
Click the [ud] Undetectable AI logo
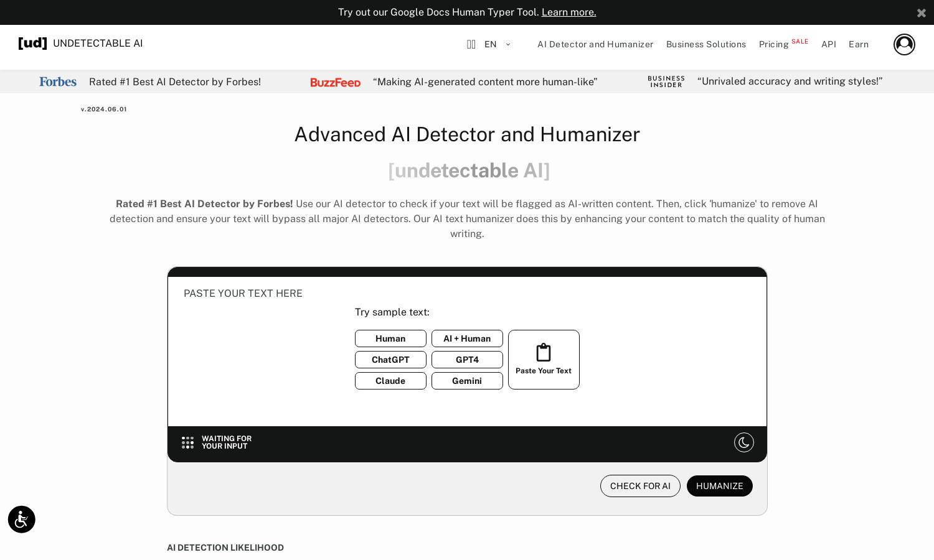80,43
